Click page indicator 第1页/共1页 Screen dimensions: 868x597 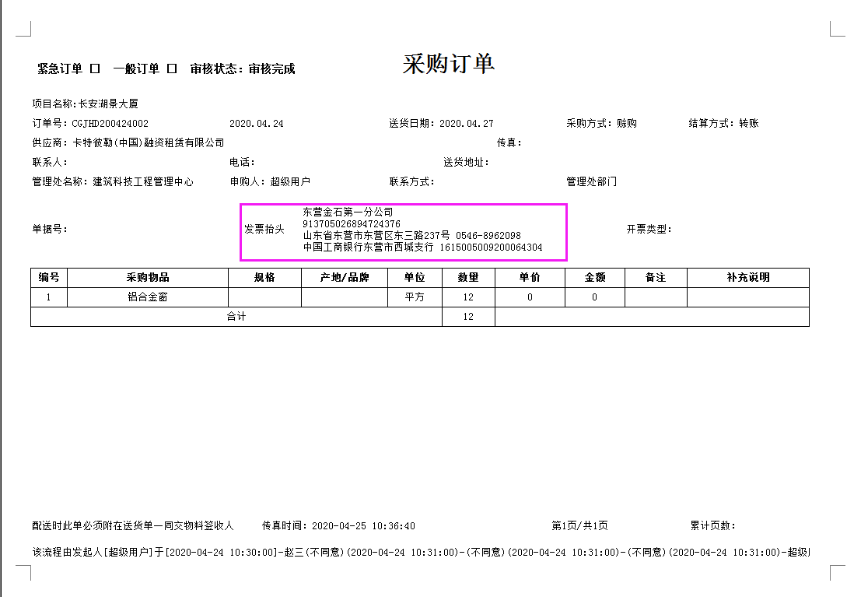coord(579,525)
